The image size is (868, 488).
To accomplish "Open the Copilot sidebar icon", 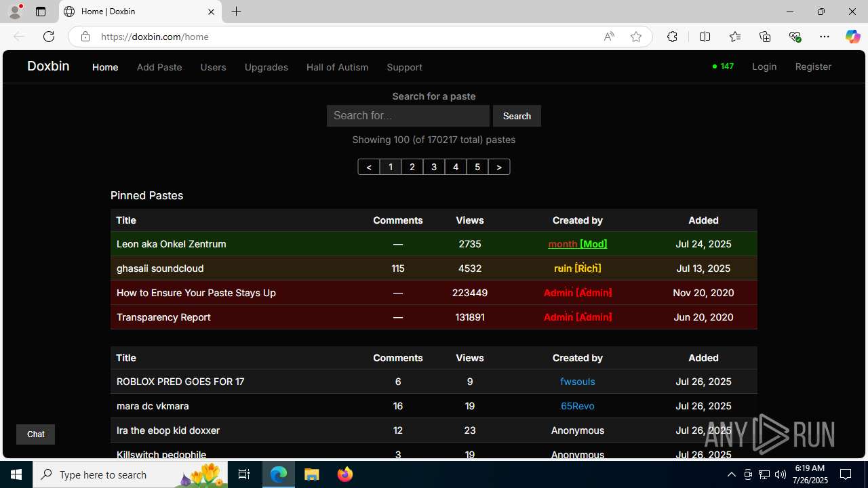I will click(852, 37).
